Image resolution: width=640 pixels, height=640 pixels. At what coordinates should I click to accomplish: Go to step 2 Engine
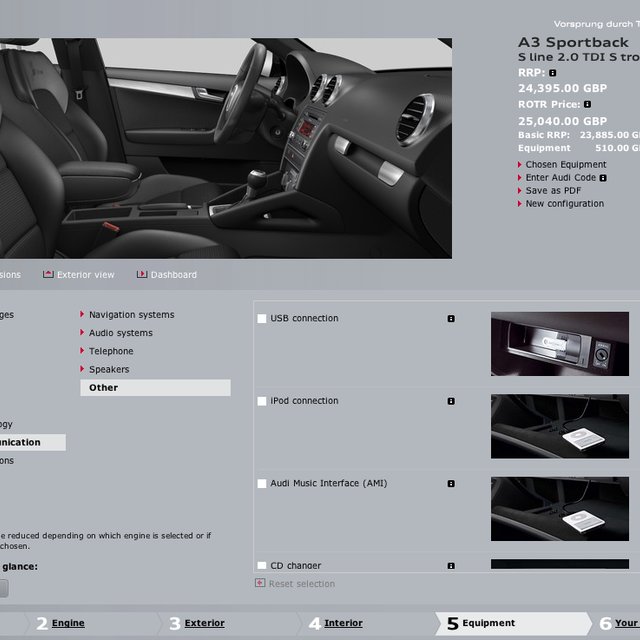click(68, 623)
